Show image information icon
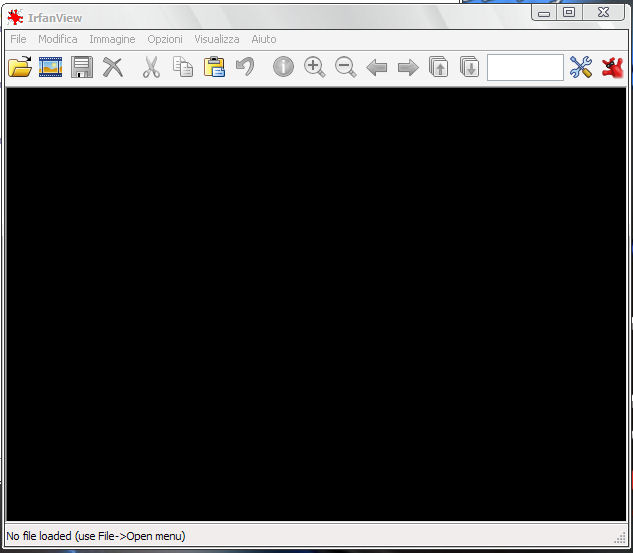 (x=283, y=67)
